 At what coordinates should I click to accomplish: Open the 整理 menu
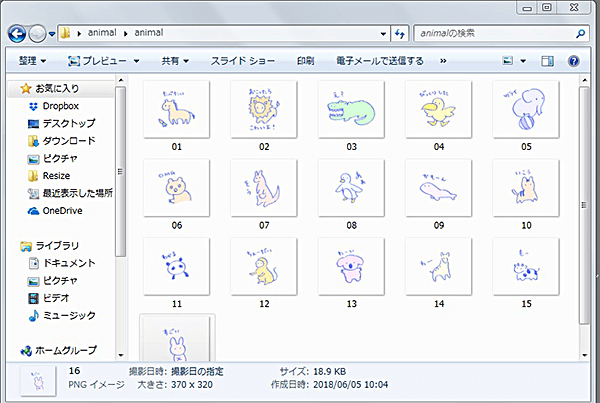point(32,61)
